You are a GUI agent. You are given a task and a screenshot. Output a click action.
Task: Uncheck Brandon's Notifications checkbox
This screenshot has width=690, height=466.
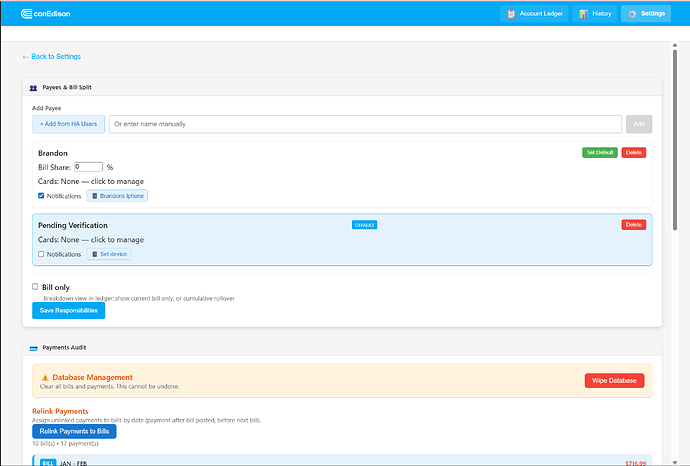(x=41, y=195)
